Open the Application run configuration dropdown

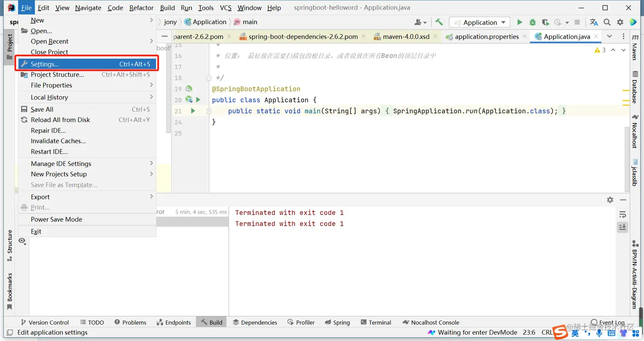[x=480, y=23]
